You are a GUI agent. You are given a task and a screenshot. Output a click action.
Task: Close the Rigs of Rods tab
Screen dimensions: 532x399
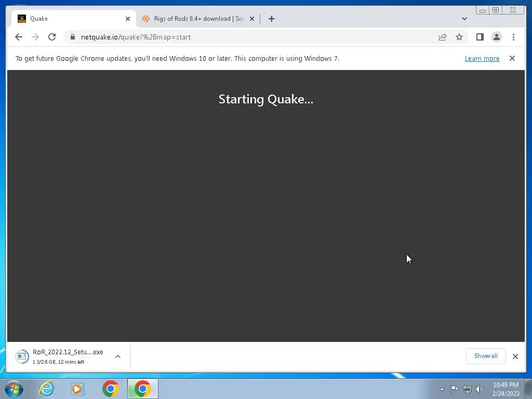(x=252, y=19)
